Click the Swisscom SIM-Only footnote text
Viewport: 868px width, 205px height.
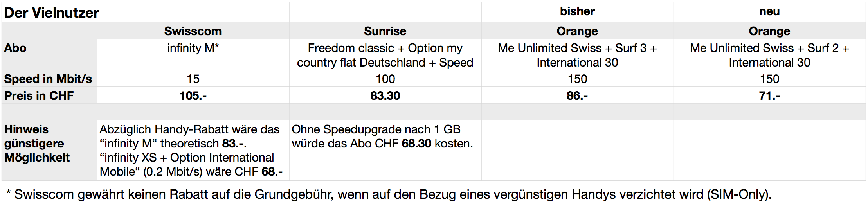tap(389, 194)
